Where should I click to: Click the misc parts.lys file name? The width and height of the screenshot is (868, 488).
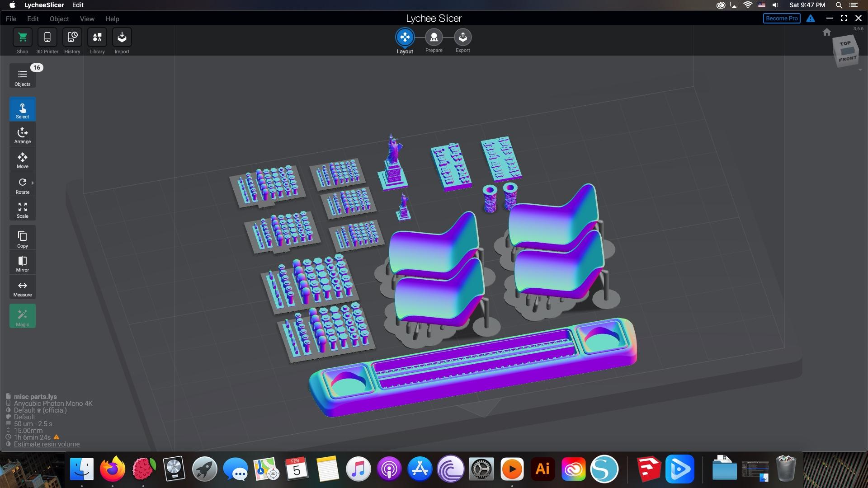[x=35, y=397]
